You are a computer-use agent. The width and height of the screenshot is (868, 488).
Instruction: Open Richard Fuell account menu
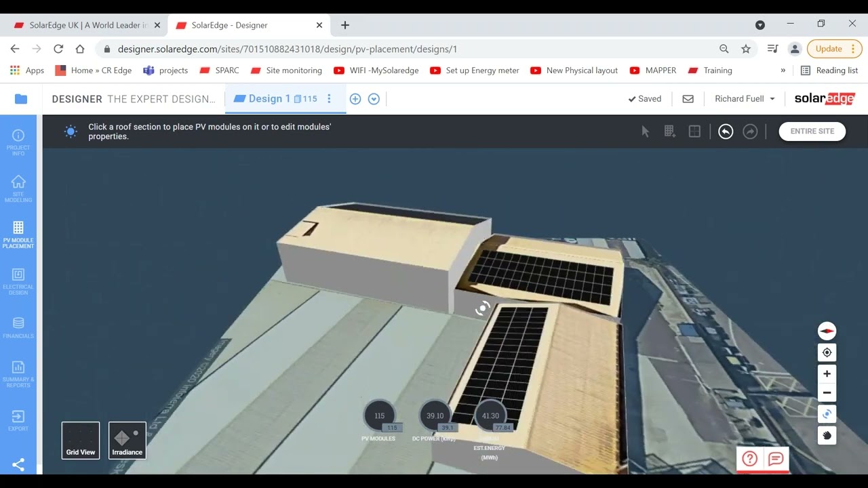[x=745, y=99]
